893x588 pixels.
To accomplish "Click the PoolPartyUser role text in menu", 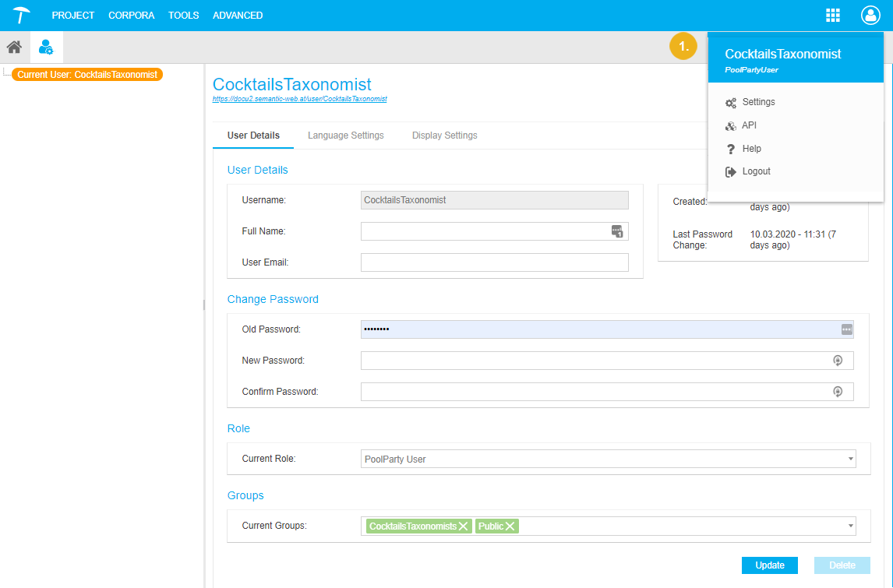I will [x=751, y=70].
